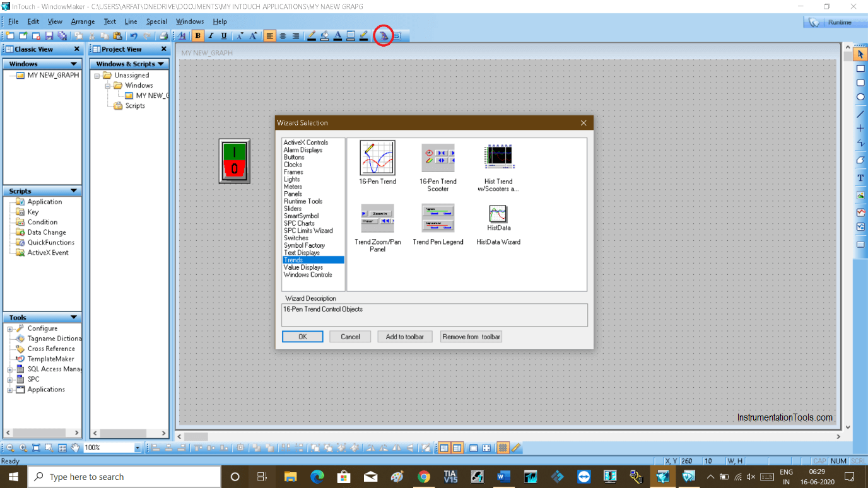The image size is (868, 488).
Task: Select the Rectangle drawing tool
Action: coord(860,69)
